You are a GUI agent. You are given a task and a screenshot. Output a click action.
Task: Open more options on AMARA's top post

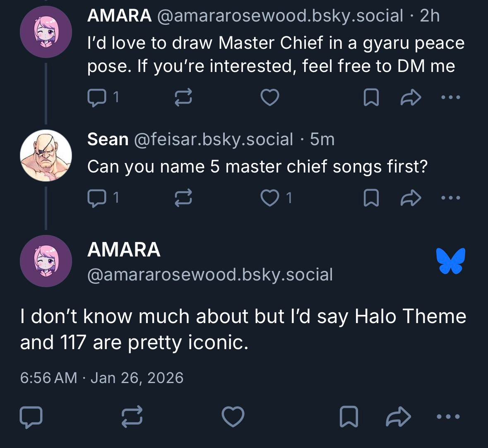pyautogui.click(x=450, y=98)
